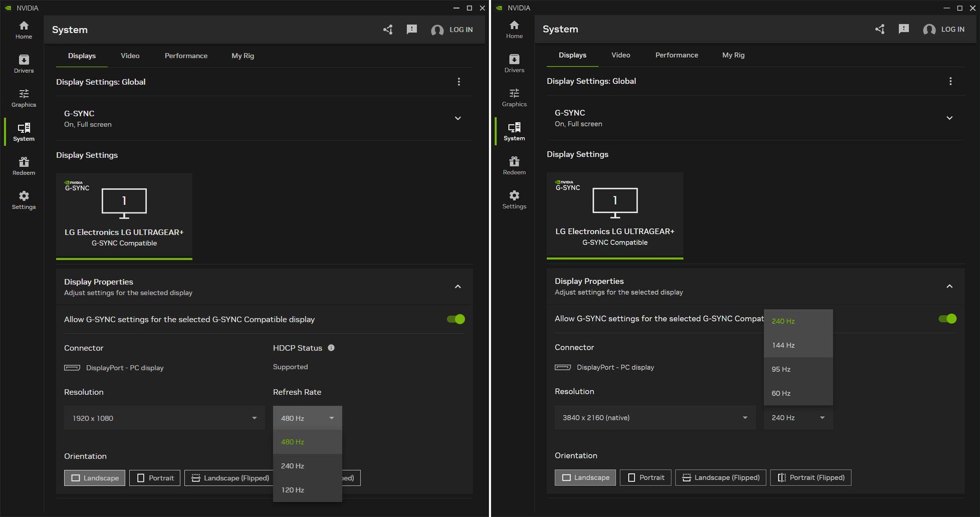Image resolution: width=980 pixels, height=517 pixels.
Task: Open Redeem in the right window sidebar
Action: click(x=514, y=165)
